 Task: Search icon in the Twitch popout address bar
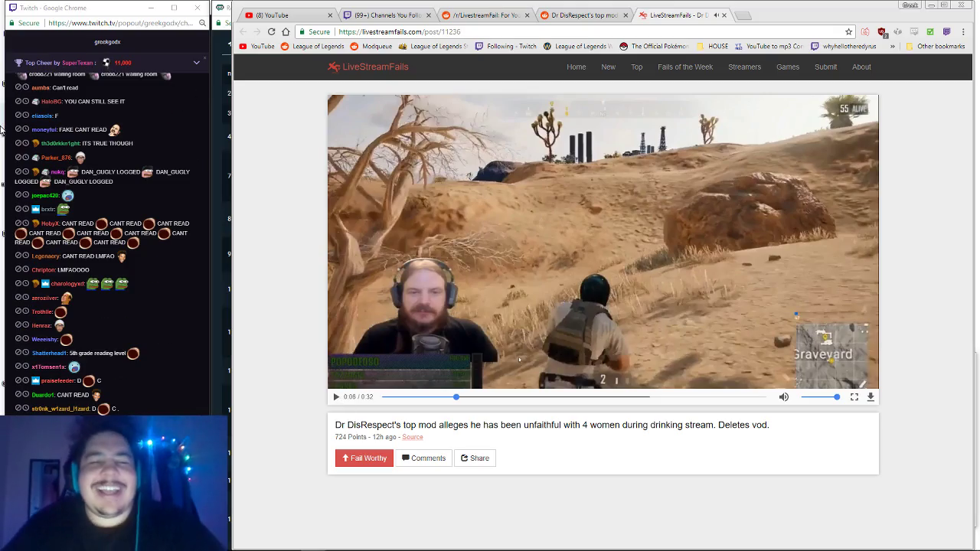(x=202, y=23)
